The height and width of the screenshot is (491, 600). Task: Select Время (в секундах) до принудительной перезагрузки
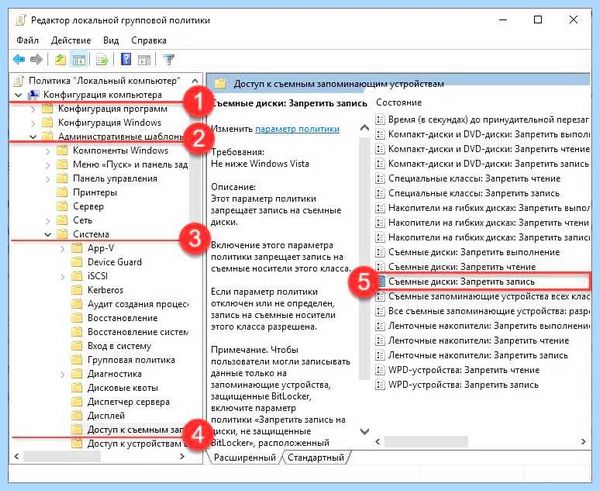(483, 120)
